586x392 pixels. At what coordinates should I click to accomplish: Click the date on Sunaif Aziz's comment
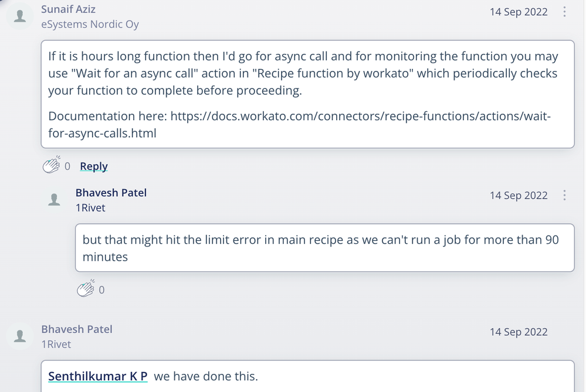point(519,12)
